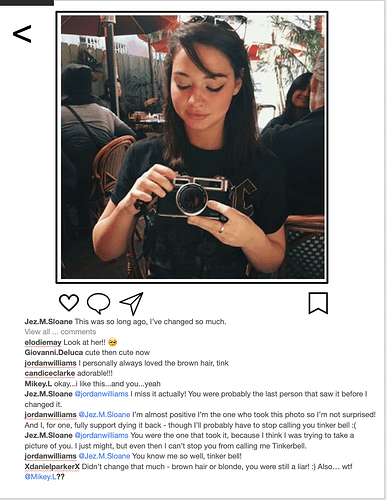
Task: Expand 'View all ... comments'
Action: click(x=60, y=332)
